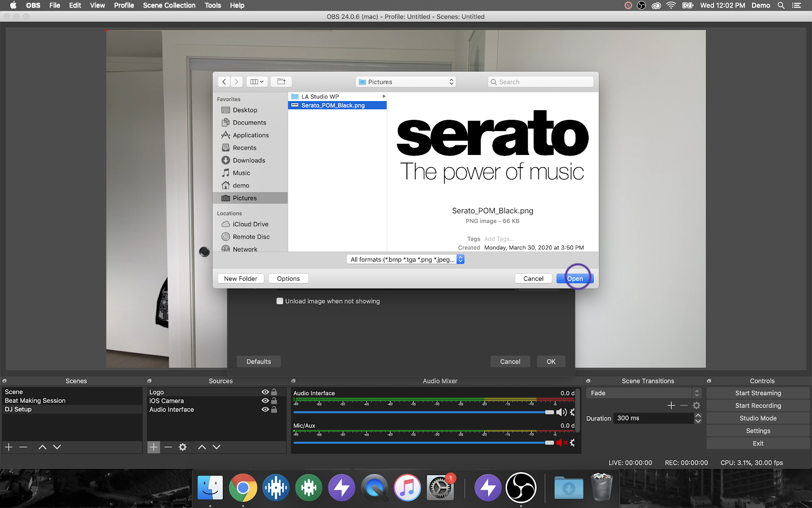Viewport: 812px width, 508px height.
Task: Open the Profile menu
Action: click(124, 6)
